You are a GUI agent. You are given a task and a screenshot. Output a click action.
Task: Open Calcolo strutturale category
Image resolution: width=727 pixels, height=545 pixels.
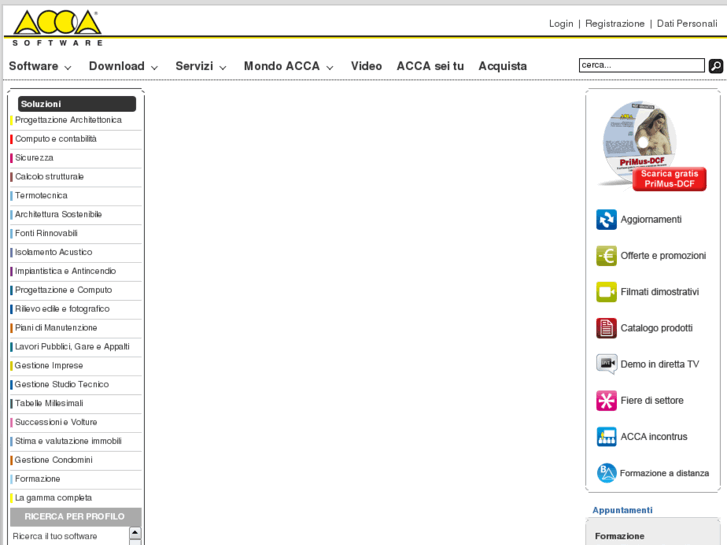49,177
